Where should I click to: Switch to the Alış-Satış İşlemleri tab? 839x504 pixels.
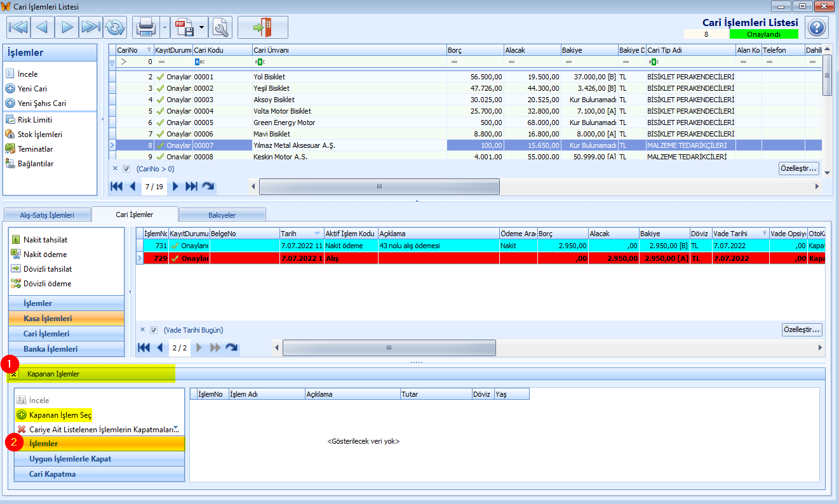(x=47, y=215)
